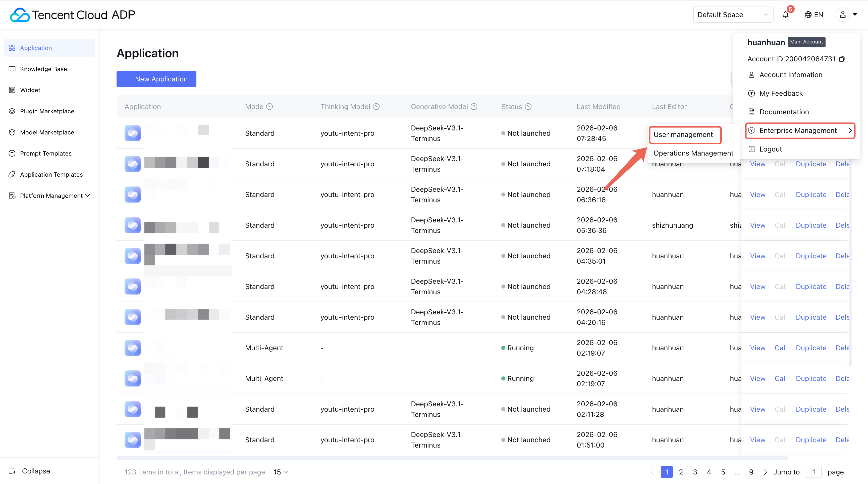868x484 pixels.
Task: Open the user avatar icon menu
Action: click(842, 15)
